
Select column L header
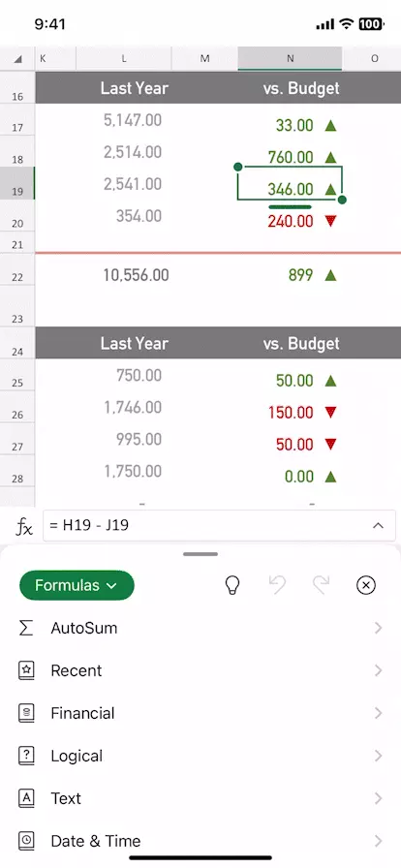124,59
